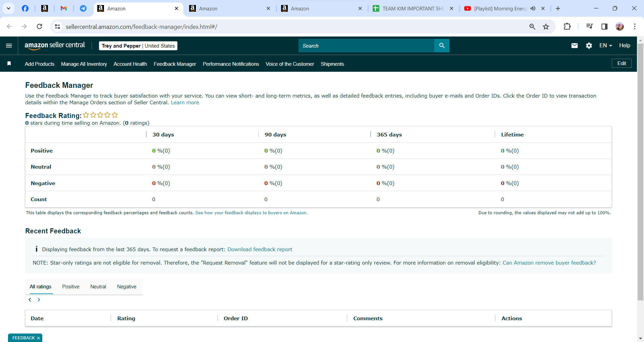Open the Gmail pinned tab
644x342 pixels.
64,8
